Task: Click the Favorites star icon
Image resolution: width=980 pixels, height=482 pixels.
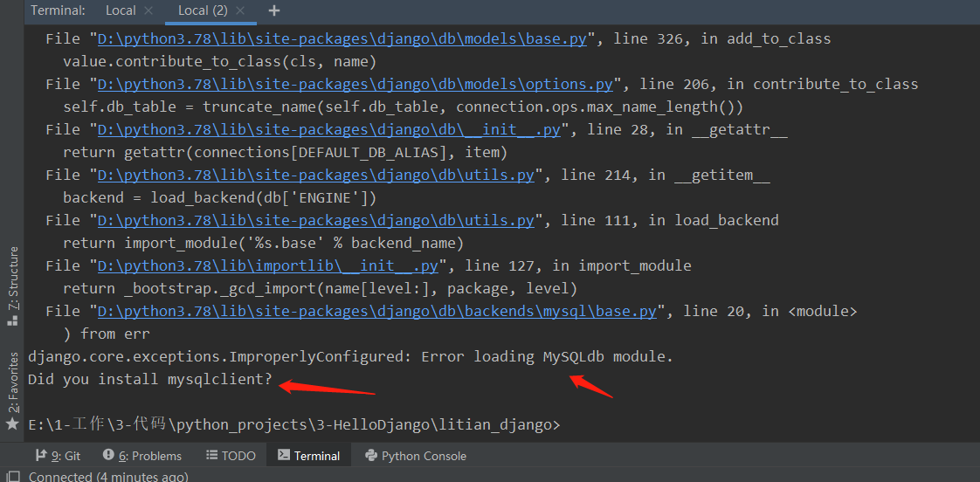Action: tap(12, 424)
